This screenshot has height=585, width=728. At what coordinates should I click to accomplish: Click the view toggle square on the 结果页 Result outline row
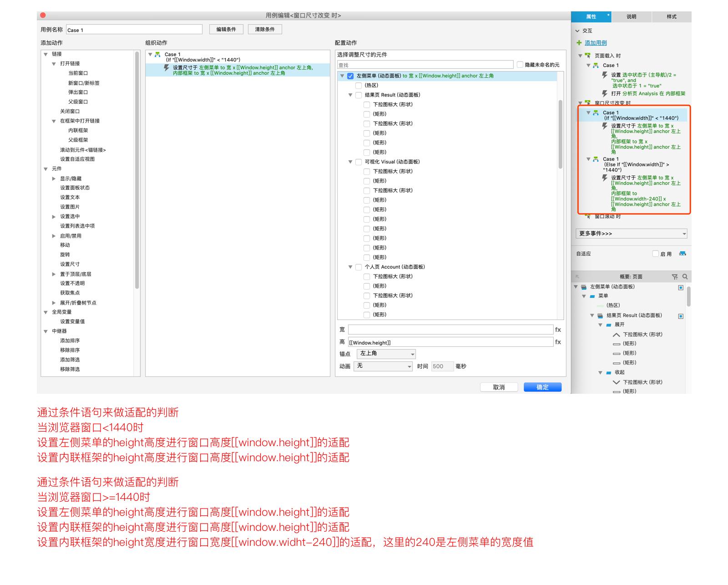pos(681,316)
